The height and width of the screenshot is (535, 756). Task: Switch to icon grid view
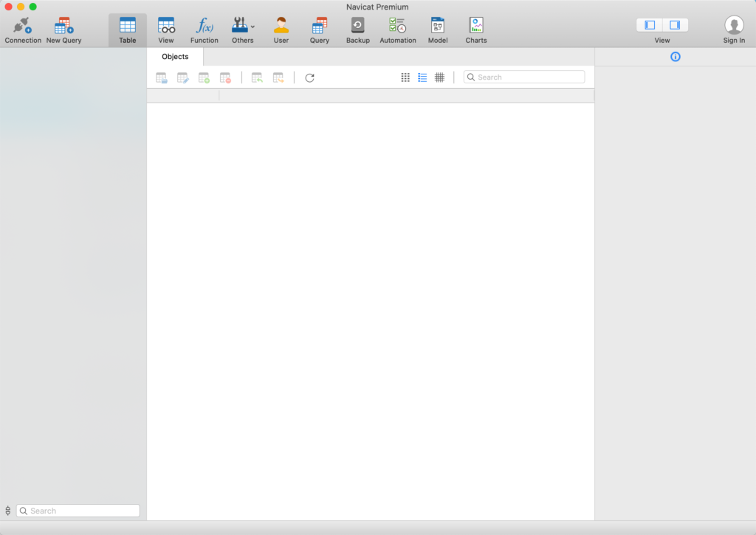[405, 77]
